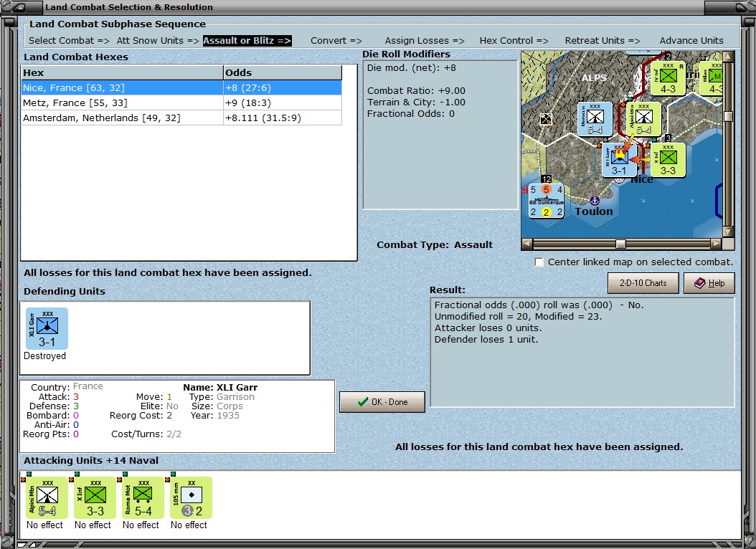Select the Amsterdam, Netherlands combat hex row
Viewport: 756px width, 549px height.
click(x=181, y=118)
